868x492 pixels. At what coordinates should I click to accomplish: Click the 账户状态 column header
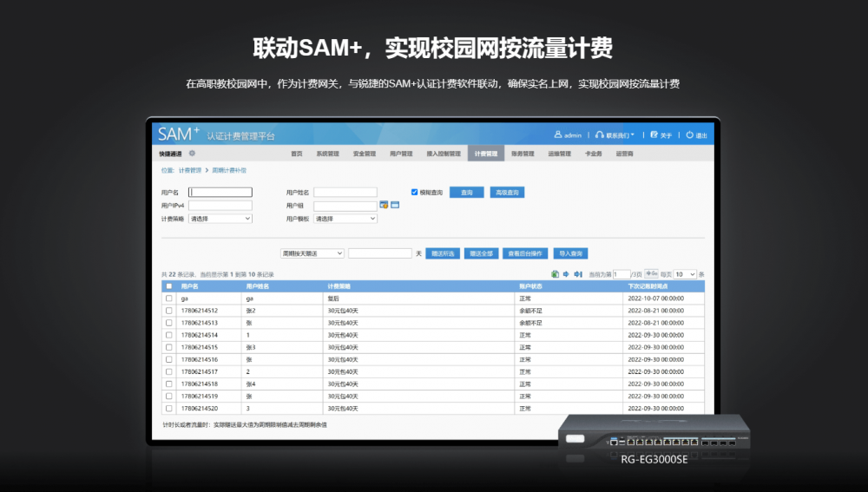click(x=530, y=286)
